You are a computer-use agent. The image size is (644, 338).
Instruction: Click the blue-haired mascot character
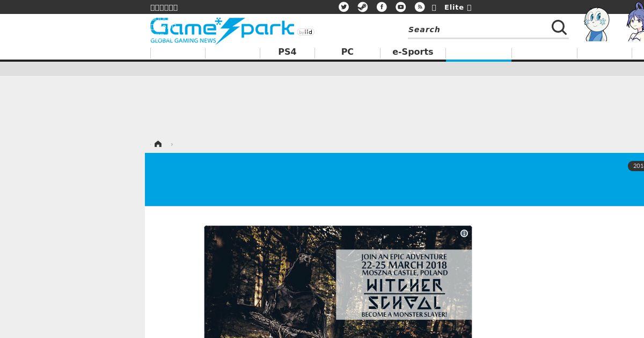(x=635, y=21)
